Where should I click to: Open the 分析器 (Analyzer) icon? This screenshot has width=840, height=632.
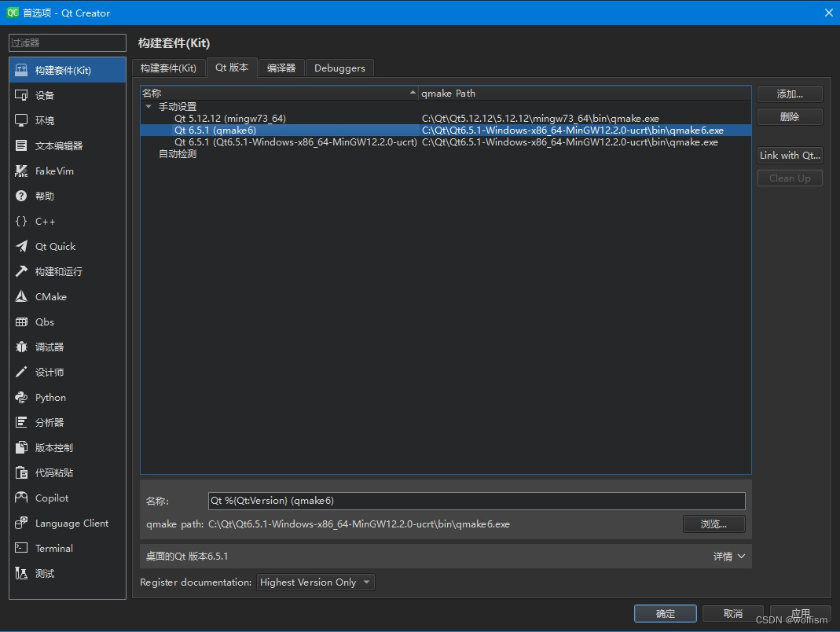point(21,422)
